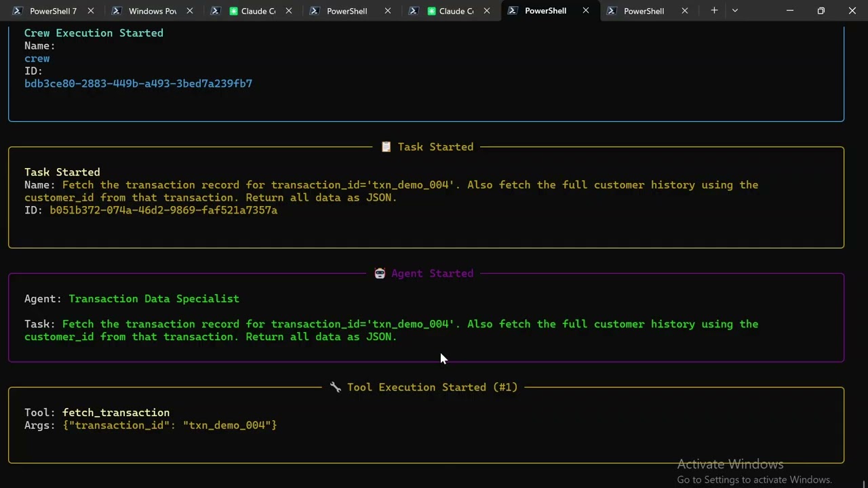Click the Windows PowerShell tab icon

point(117,11)
